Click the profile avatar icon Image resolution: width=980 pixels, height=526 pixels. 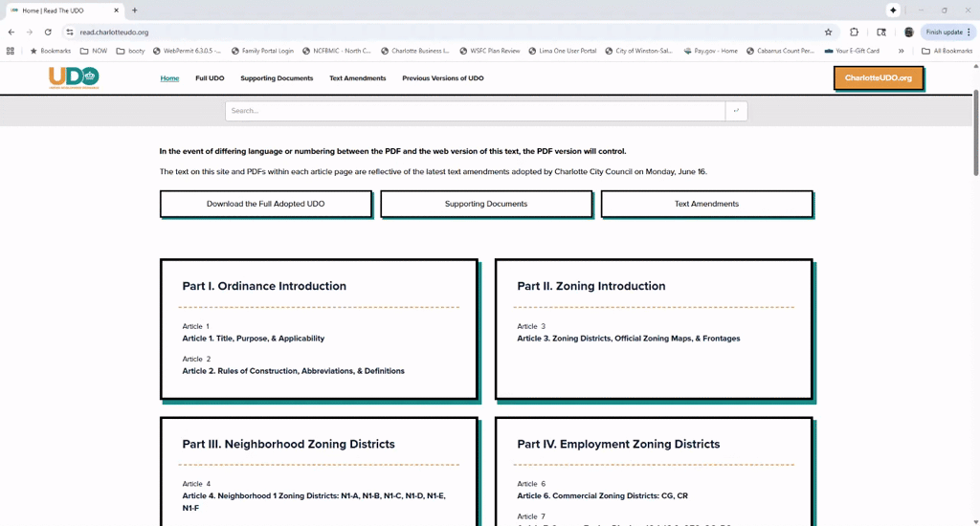[x=909, y=32]
